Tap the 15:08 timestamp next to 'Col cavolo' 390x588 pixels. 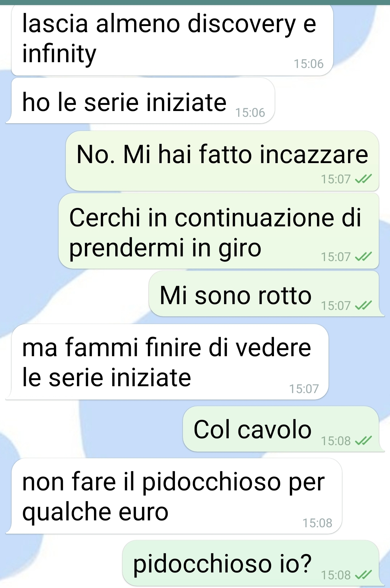click(x=336, y=441)
